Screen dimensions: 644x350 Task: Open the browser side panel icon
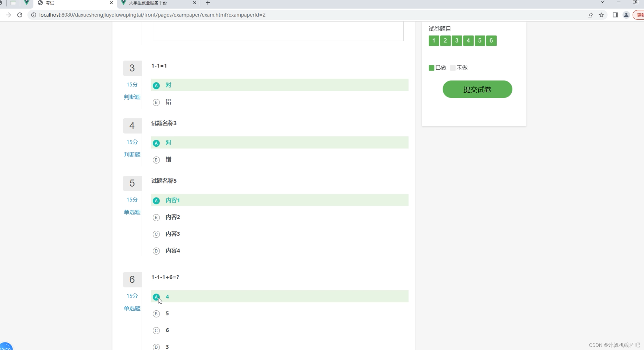pos(615,15)
